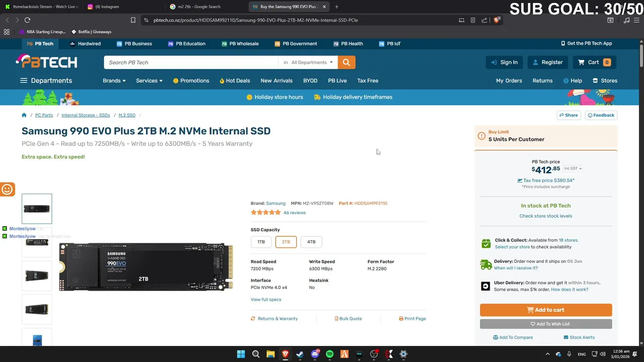Click the Share button
The image size is (644, 362).
pyautogui.click(x=568, y=115)
